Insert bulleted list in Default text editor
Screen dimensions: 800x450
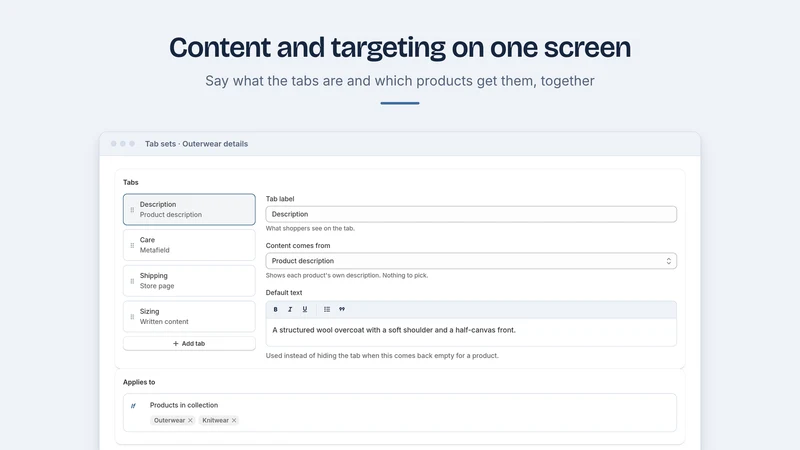pyautogui.click(x=327, y=309)
